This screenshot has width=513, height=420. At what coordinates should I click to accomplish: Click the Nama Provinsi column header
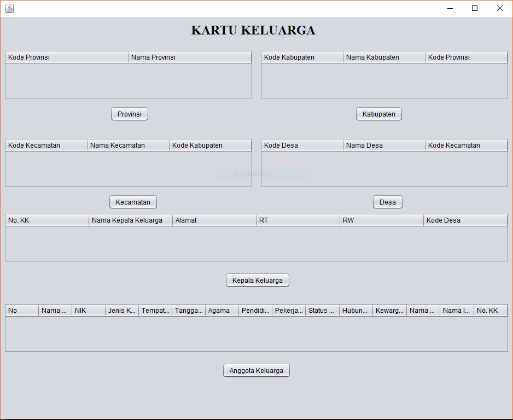coord(189,57)
